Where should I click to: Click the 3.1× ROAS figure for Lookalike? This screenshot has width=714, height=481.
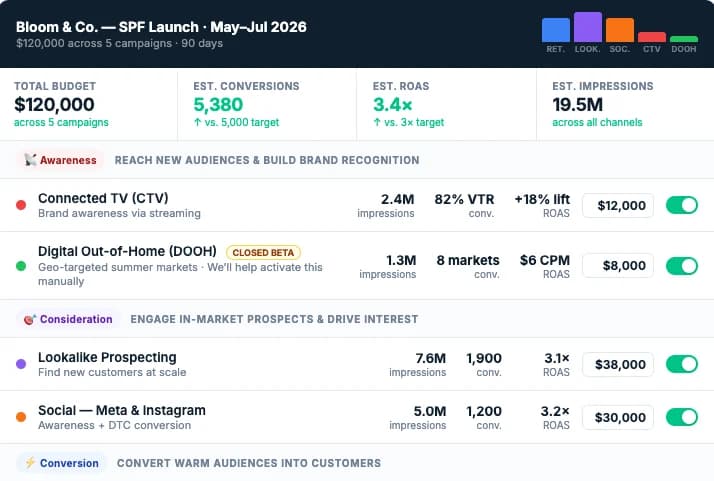click(557, 358)
